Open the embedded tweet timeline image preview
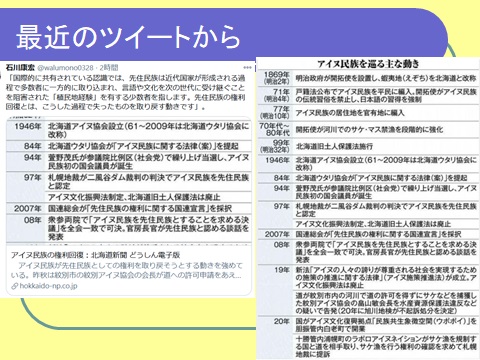 129,180
